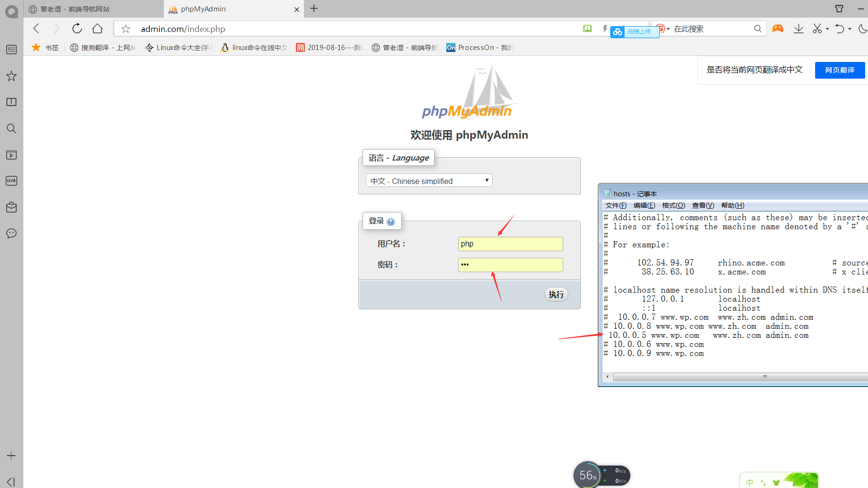This screenshot has width=868, height=488.
Task: Open linux命令在线中文 bookmark
Action: pos(254,48)
